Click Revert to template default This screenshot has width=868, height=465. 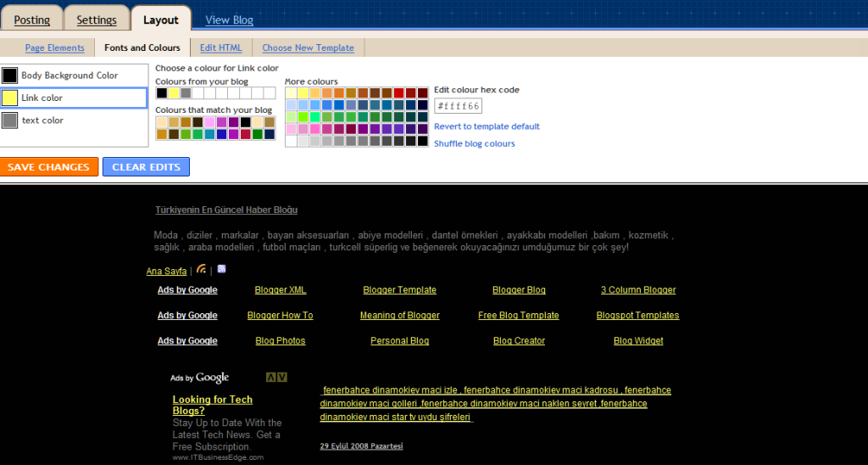[x=487, y=126]
